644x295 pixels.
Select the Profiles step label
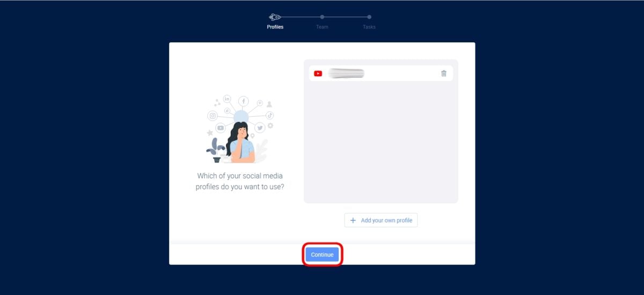(x=275, y=27)
